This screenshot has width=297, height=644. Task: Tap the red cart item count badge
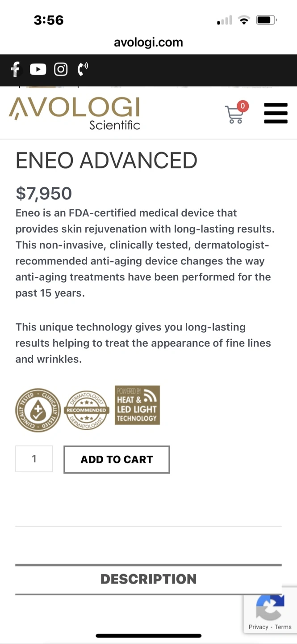(x=243, y=106)
